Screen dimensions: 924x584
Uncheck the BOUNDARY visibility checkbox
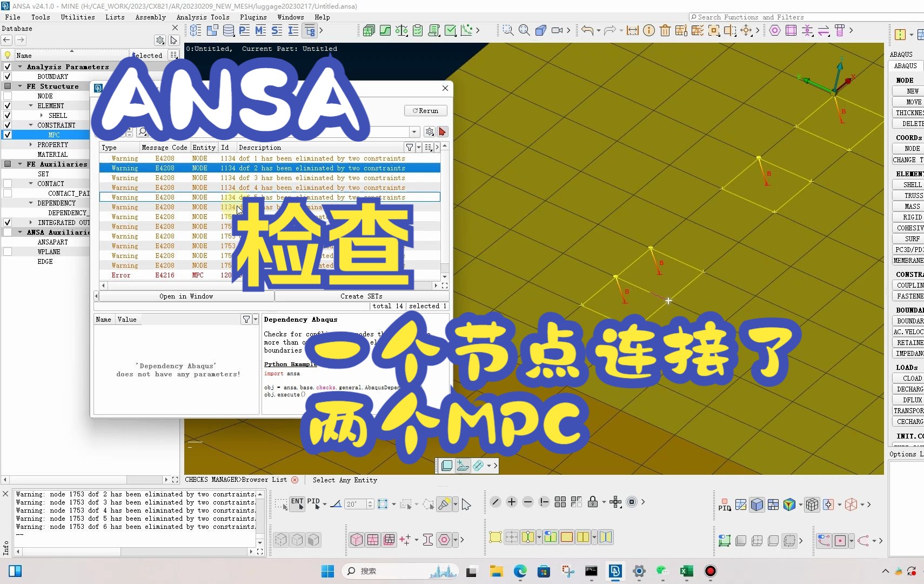(x=8, y=77)
